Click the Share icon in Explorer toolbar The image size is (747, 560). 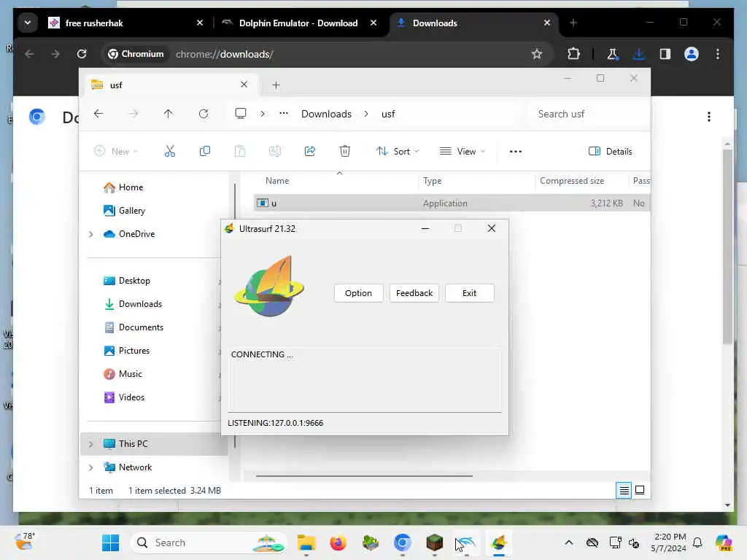309,152
